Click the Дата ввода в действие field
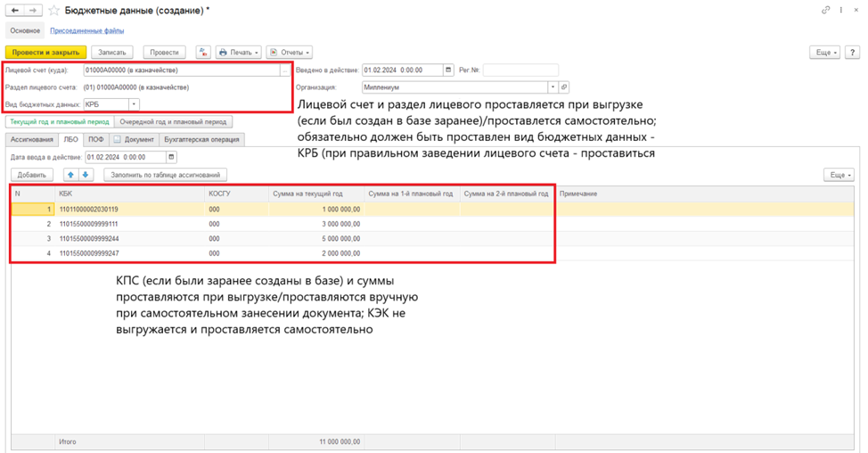 click(x=126, y=157)
